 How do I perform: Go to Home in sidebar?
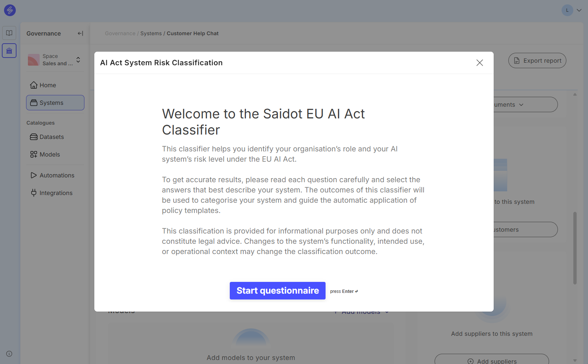tap(48, 85)
